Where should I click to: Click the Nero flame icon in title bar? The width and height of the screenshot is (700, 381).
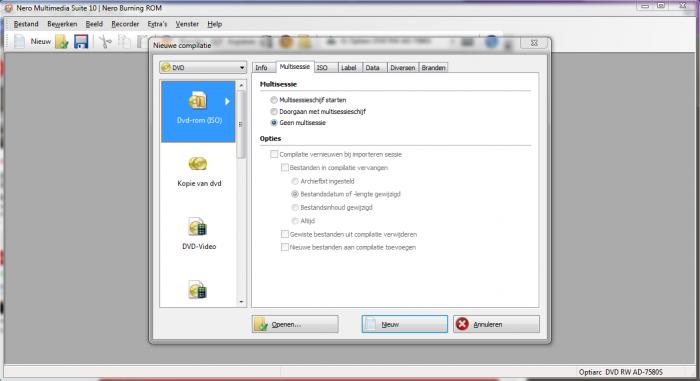click(x=8, y=8)
